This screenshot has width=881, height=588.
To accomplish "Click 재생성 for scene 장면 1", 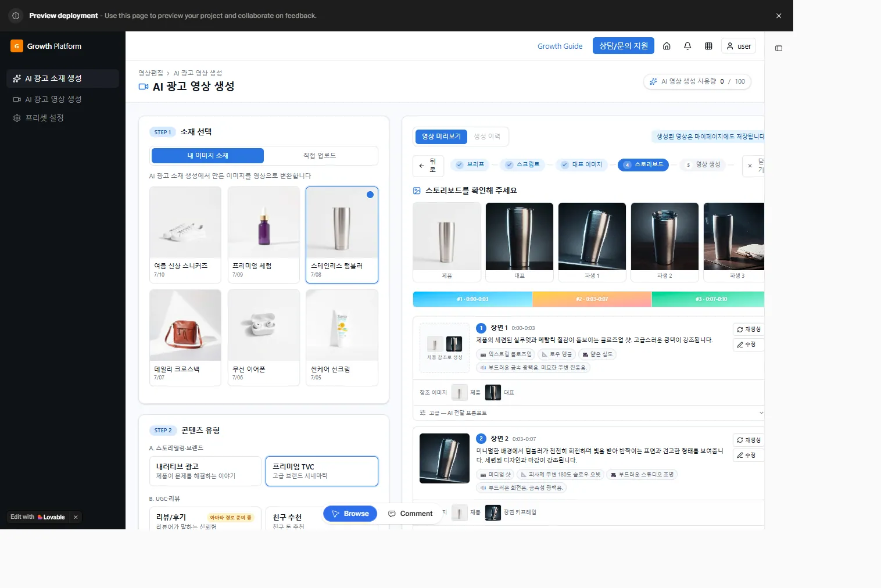I will coord(749,329).
